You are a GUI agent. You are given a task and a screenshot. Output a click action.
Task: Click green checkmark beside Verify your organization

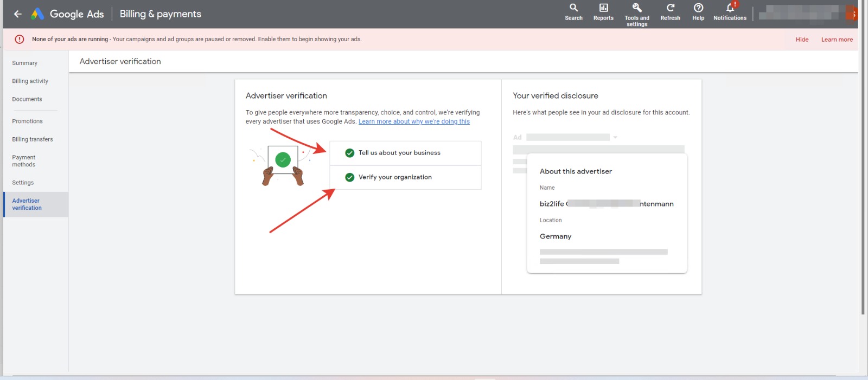[x=350, y=177]
